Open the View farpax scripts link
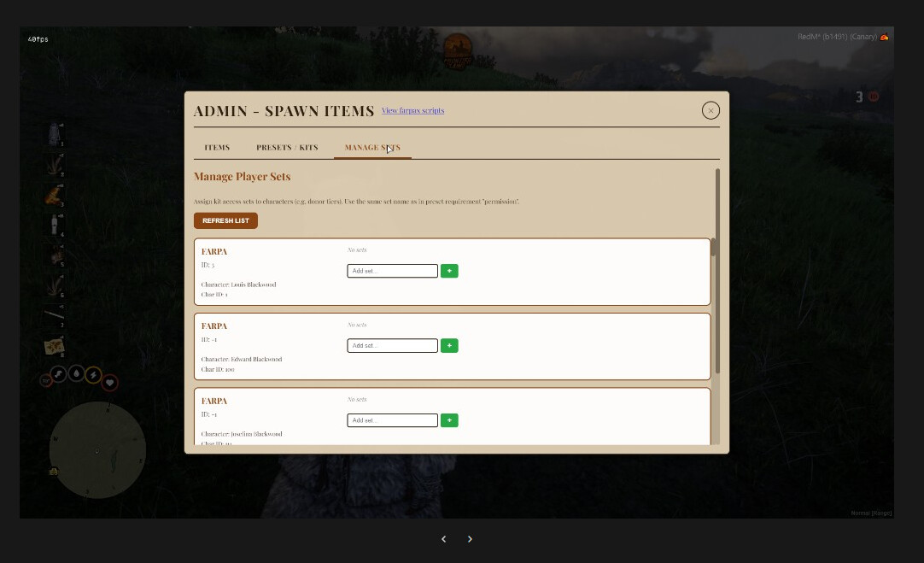 point(412,110)
